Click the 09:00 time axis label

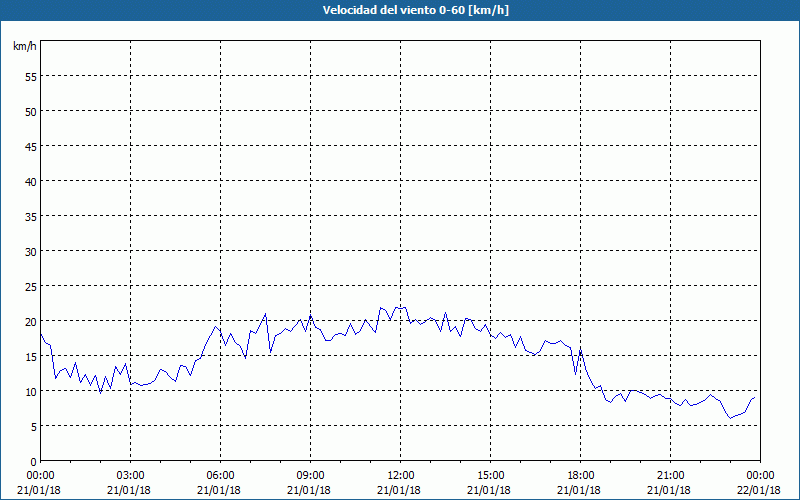tap(310, 476)
